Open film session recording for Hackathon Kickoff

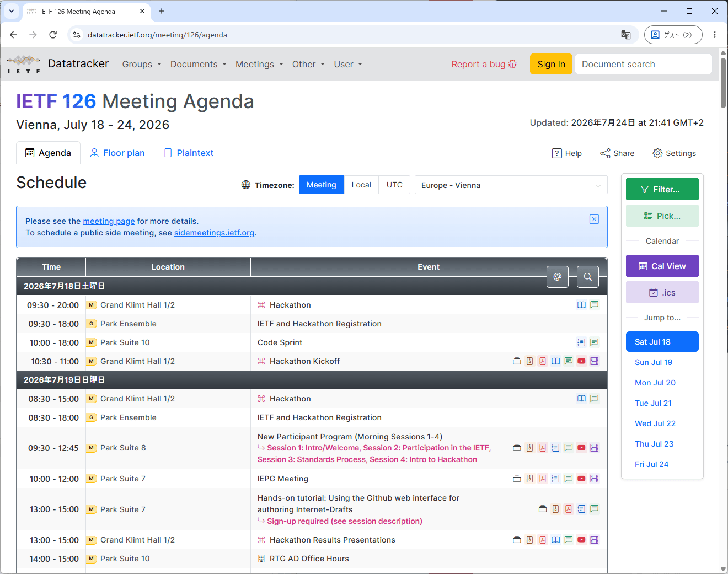coord(595,361)
